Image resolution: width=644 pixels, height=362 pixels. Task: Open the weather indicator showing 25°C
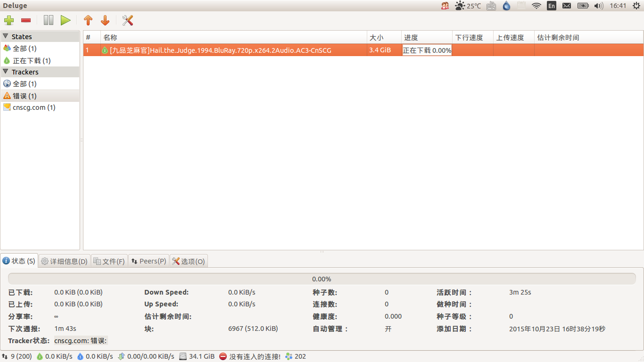(x=468, y=6)
